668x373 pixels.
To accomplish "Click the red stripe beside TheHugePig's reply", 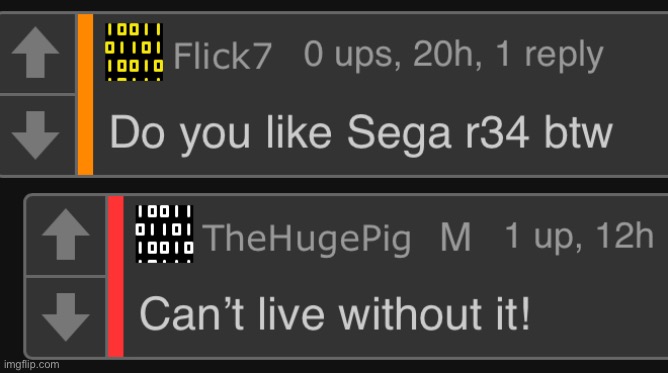I will 116,276.
